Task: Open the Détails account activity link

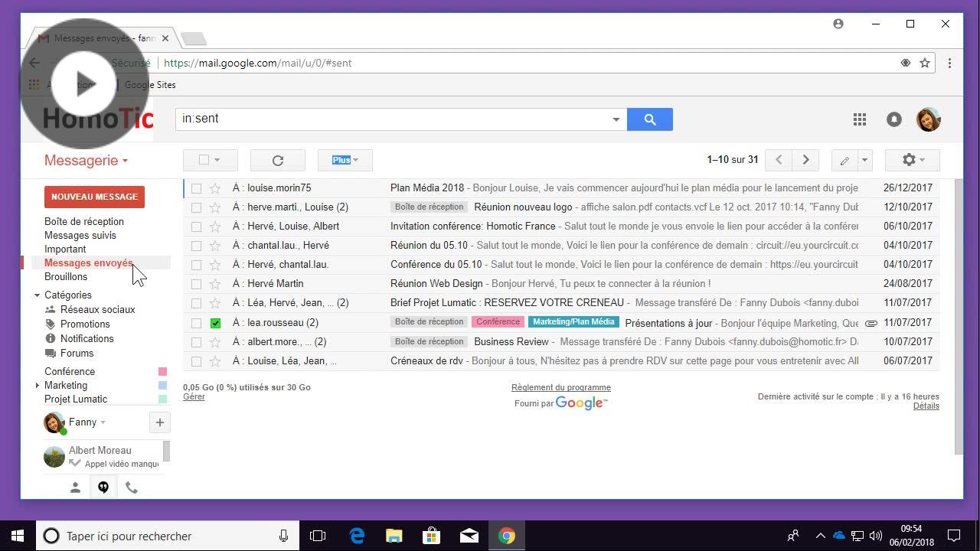Action: (x=926, y=406)
